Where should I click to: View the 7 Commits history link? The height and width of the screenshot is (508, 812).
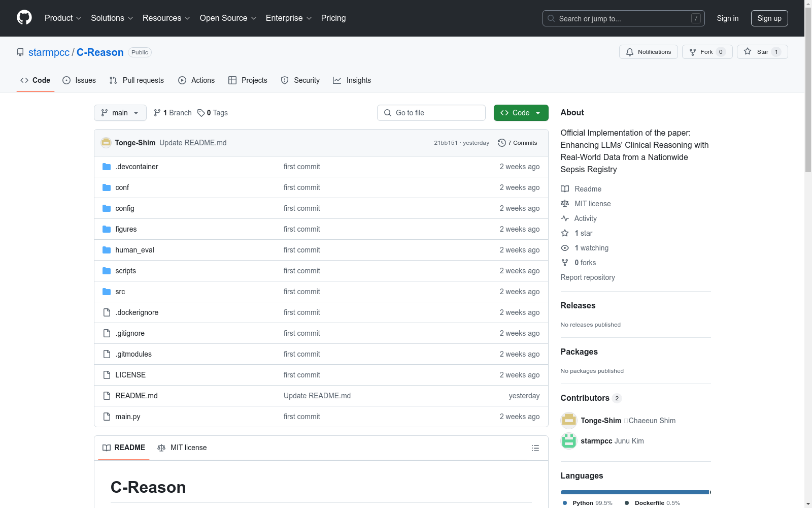coord(518,143)
